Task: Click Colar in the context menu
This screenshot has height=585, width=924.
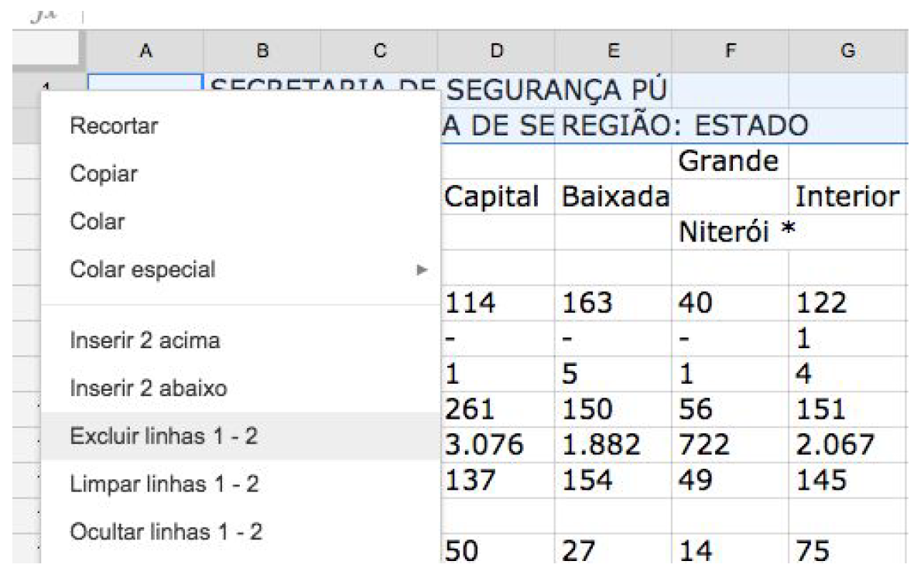Action: (98, 222)
